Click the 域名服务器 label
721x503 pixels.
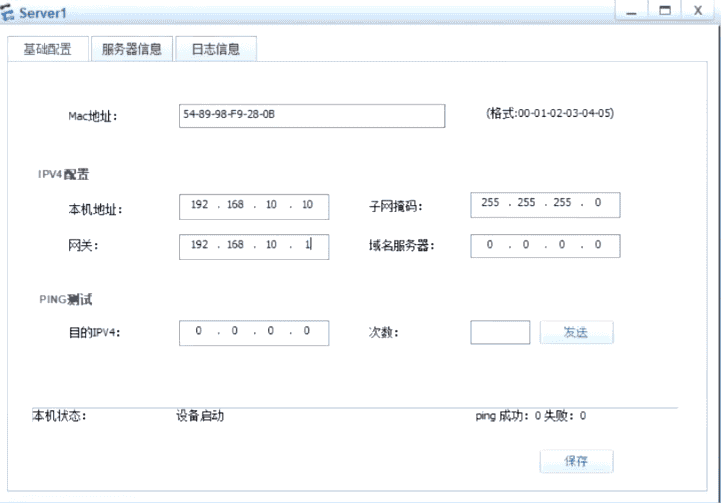pos(401,246)
